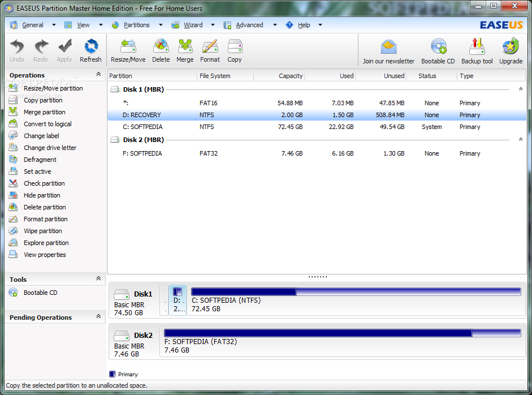Collapse Disk 1 (MBR) group
This screenshot has width=532, height=395.
(521, 89)
